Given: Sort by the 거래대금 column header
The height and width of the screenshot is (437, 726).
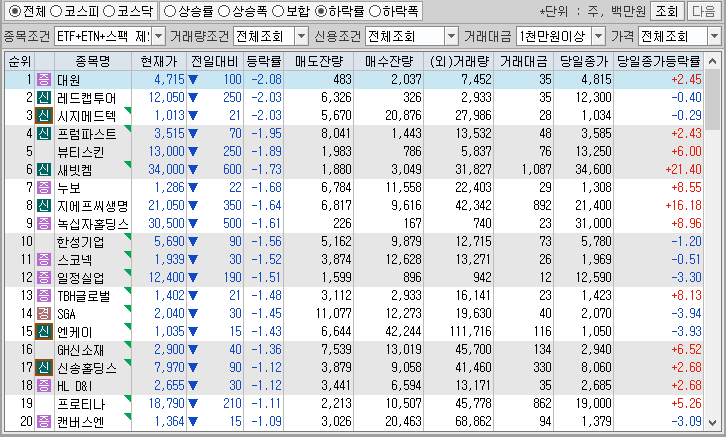Looking at the screenshot, I should coord(524,61).
